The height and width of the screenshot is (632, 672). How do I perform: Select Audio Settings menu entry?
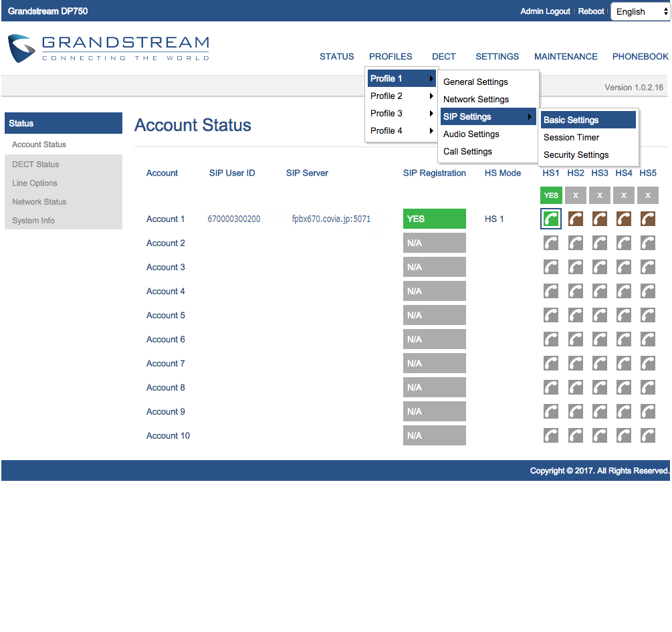pos(487,134)
